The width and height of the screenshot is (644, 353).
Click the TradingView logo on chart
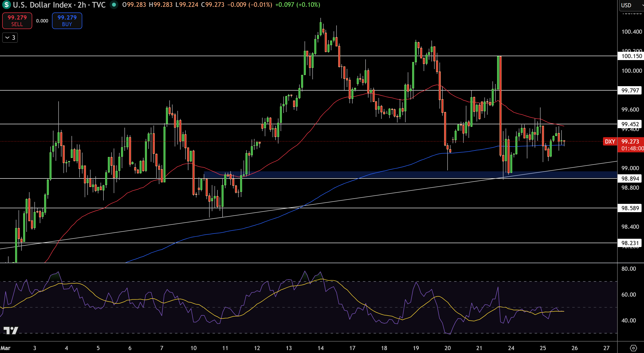11,331
